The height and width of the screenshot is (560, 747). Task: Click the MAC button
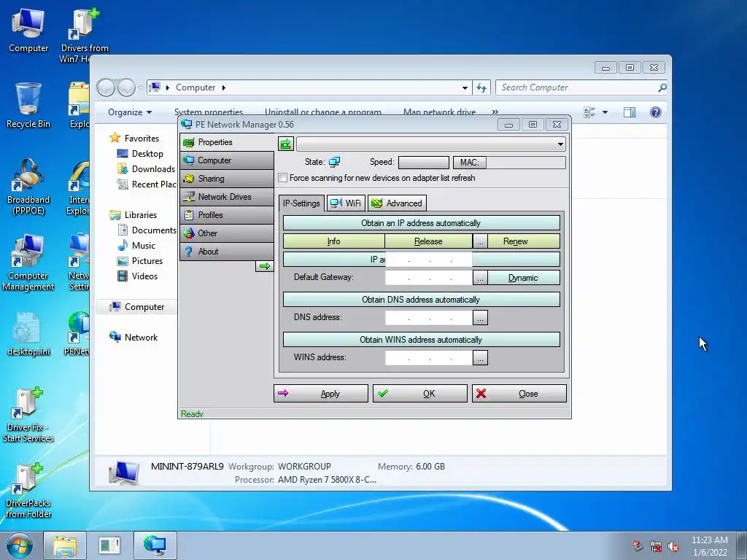(469, 163)
